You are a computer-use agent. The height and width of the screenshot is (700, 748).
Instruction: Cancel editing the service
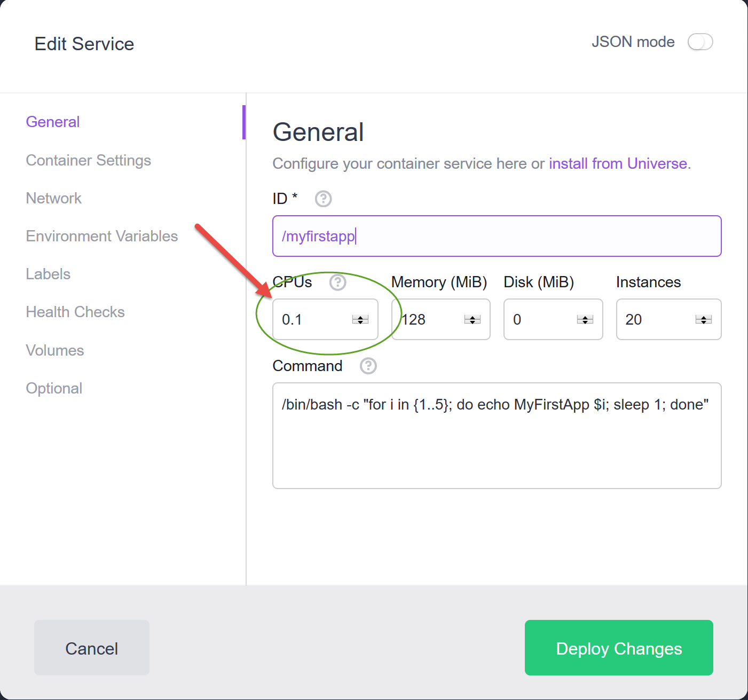pos(92,648)
